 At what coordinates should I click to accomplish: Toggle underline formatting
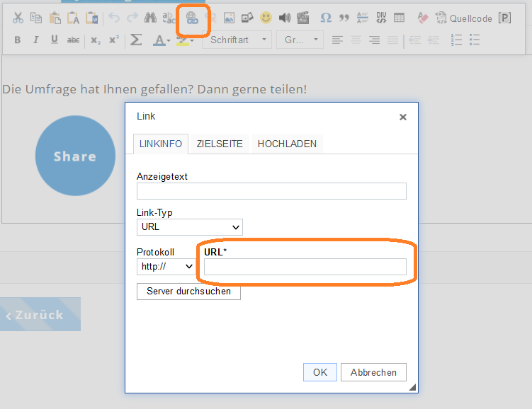[55, 40]
